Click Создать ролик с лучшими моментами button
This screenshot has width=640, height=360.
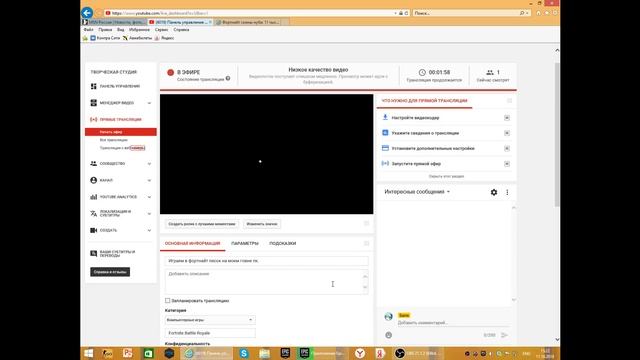(x=202, y=224)
